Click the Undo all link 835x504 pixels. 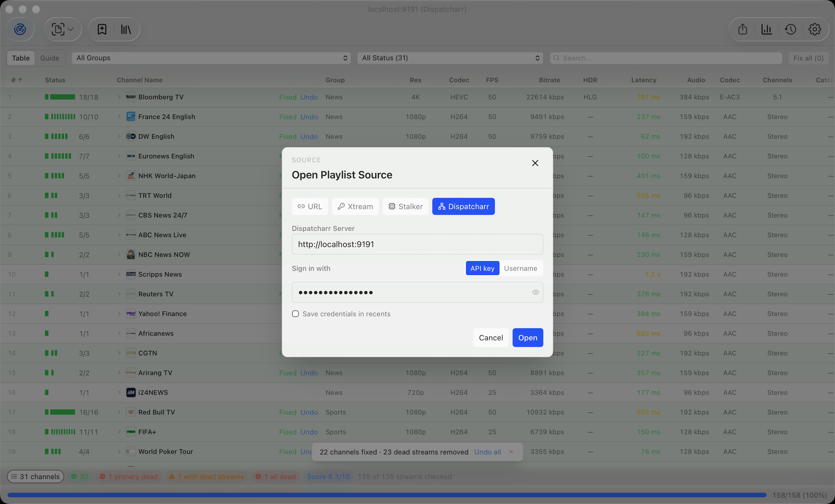pyautogui.click(x=487, y=452)
